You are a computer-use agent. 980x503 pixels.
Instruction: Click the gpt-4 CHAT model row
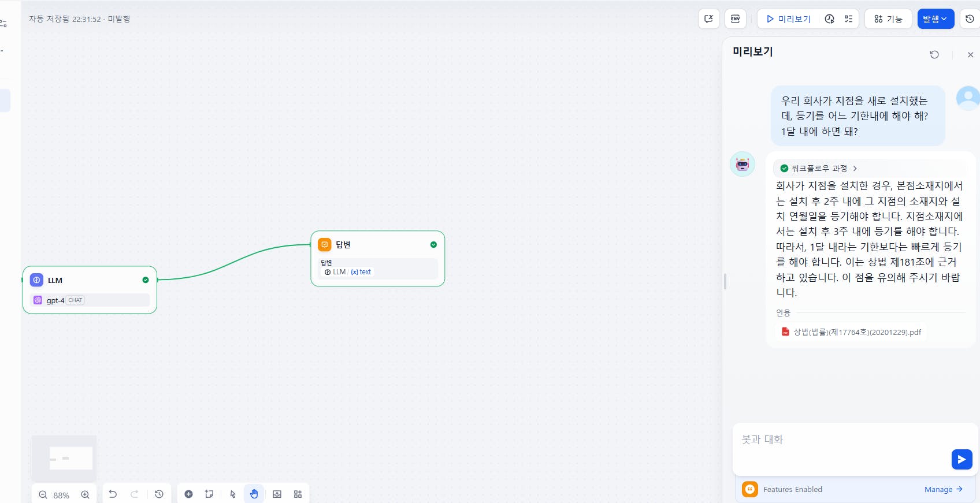pyautogui.click(x=90, y=300)
